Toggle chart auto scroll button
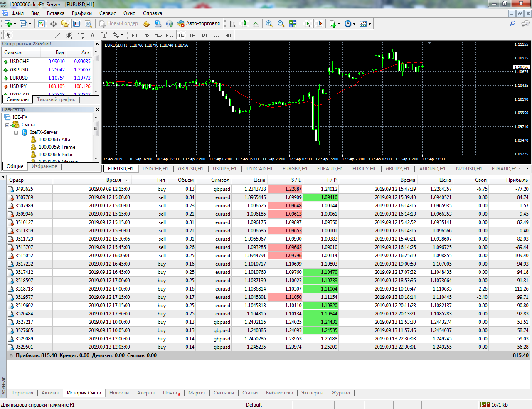Screen dimensions: 532x409 click(x=307, y=24)
